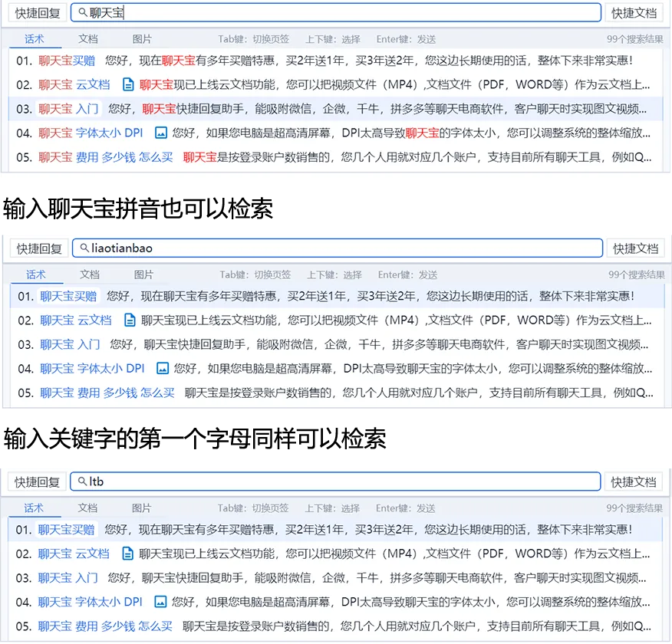Click the search icon in the 聊天宝 search box

[83, 13]
